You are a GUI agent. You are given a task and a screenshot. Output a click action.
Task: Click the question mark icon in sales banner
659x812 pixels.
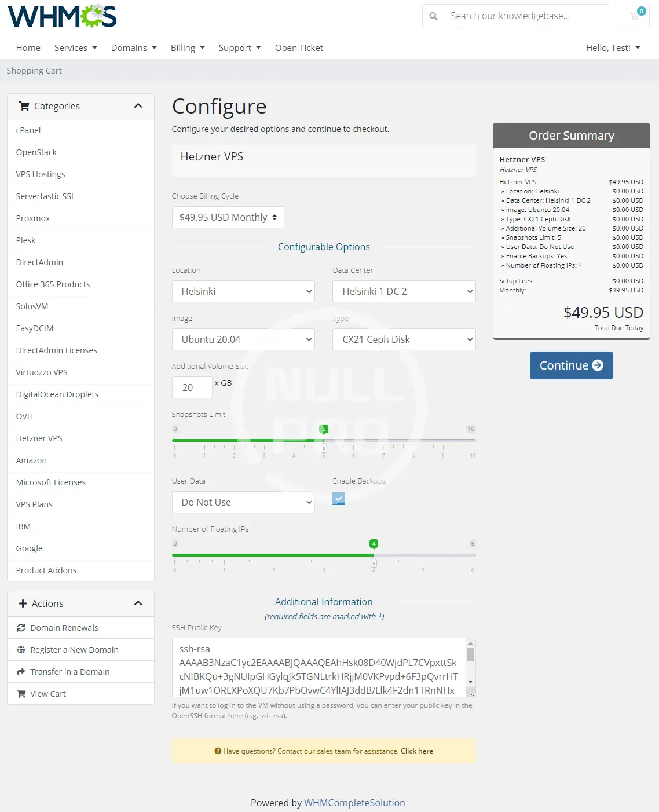[x=218, y=751]
